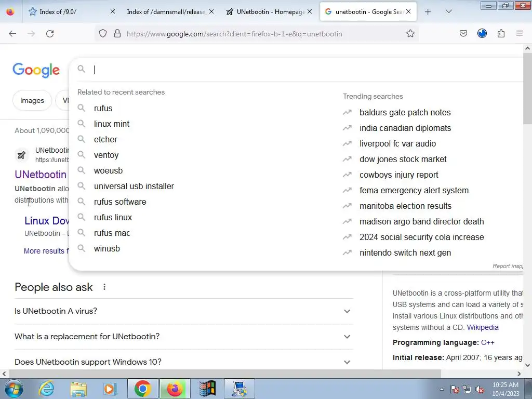Choose trending search manitoba election results
532x399 pixels.
[405, 206]
